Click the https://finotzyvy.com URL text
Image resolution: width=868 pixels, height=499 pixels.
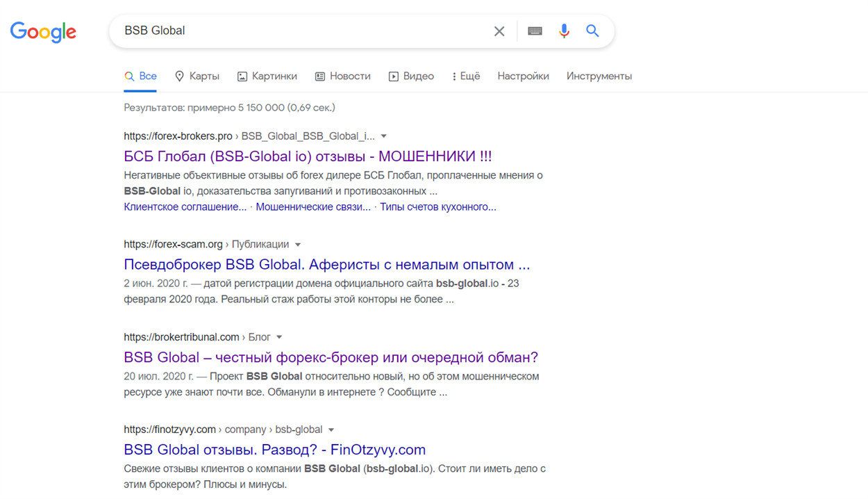pyautogui.click(x=169, y=430)
